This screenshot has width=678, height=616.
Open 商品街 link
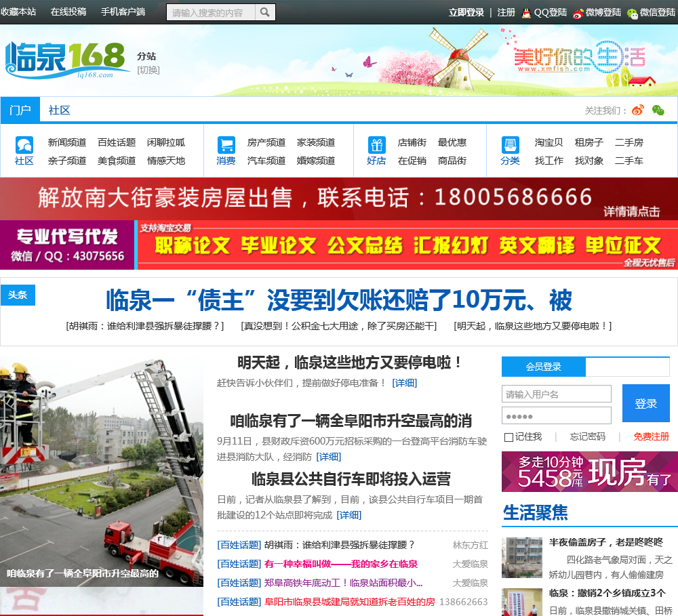pyautogui.click(x=452, y=161)
